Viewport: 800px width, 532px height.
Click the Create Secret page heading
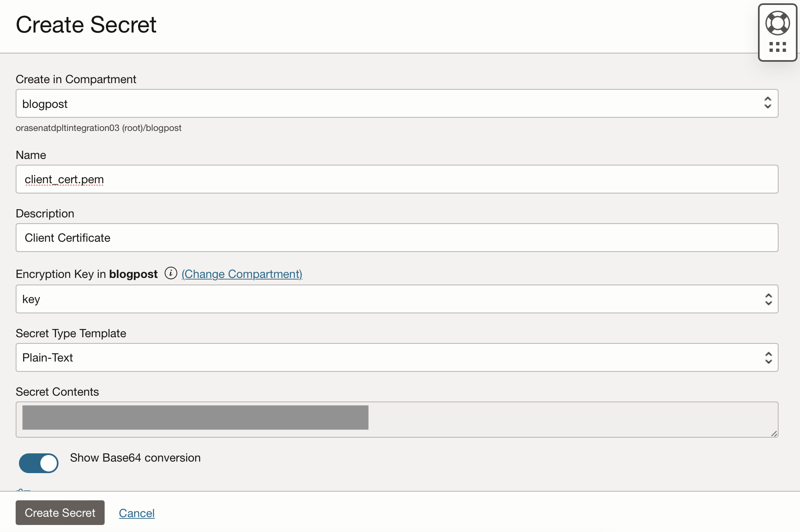(x=86, y=25)
